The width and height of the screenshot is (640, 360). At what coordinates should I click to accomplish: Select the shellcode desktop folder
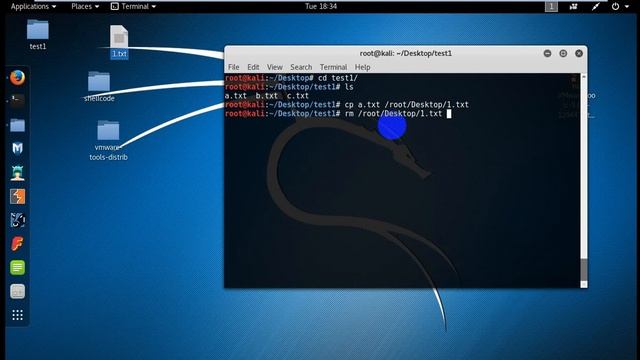tap(99, 87)
